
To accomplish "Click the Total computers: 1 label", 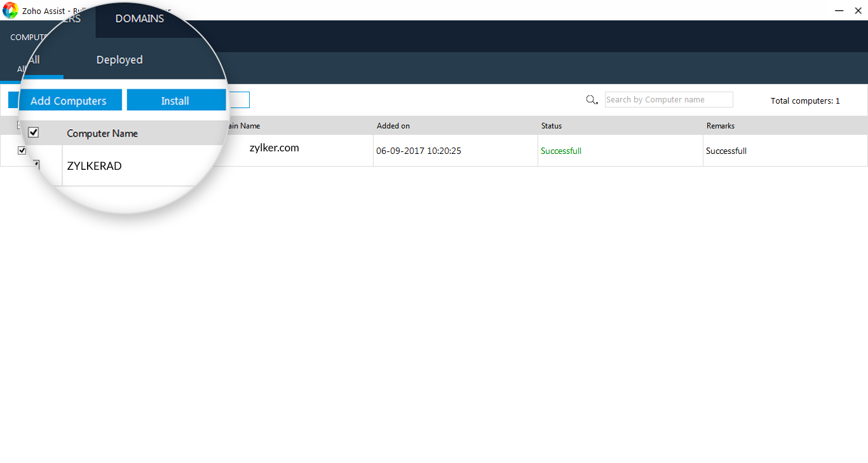I will click(x=805, y=100).
